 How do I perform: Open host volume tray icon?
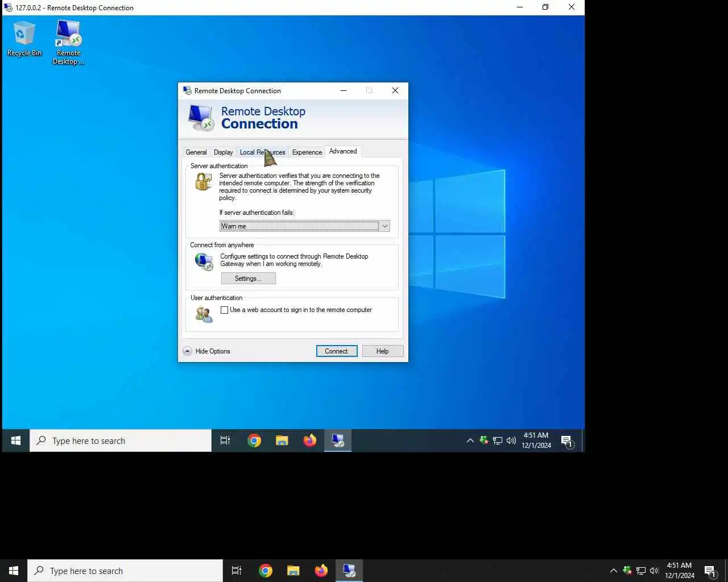pos(655,571)
